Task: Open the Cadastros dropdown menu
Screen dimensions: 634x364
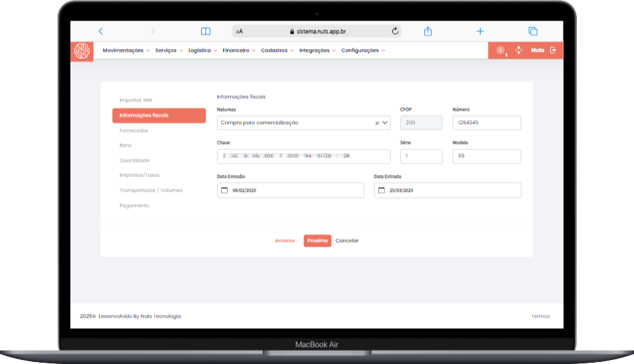Action: point(277,50)
